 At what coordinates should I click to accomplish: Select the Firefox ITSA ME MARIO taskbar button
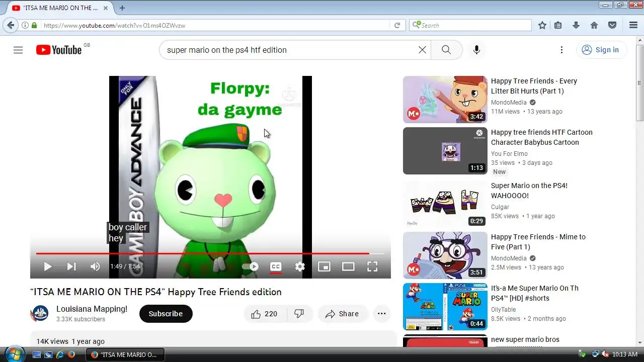coord(124,354)
